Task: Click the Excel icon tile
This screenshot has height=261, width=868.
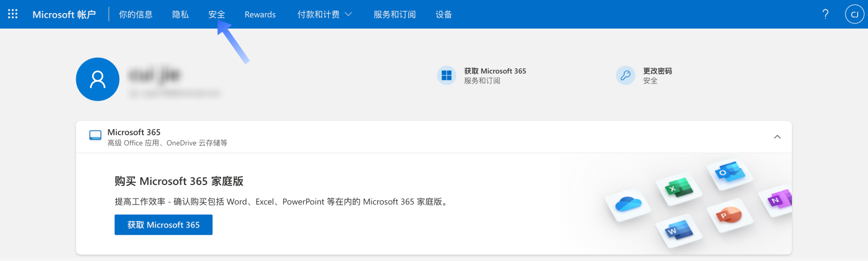Action: click(x=679, y=189)
